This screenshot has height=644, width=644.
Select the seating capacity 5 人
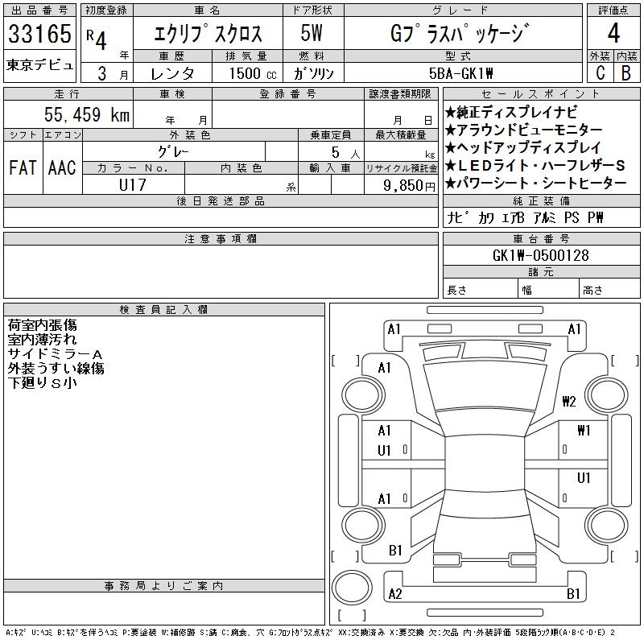point(345,153)
